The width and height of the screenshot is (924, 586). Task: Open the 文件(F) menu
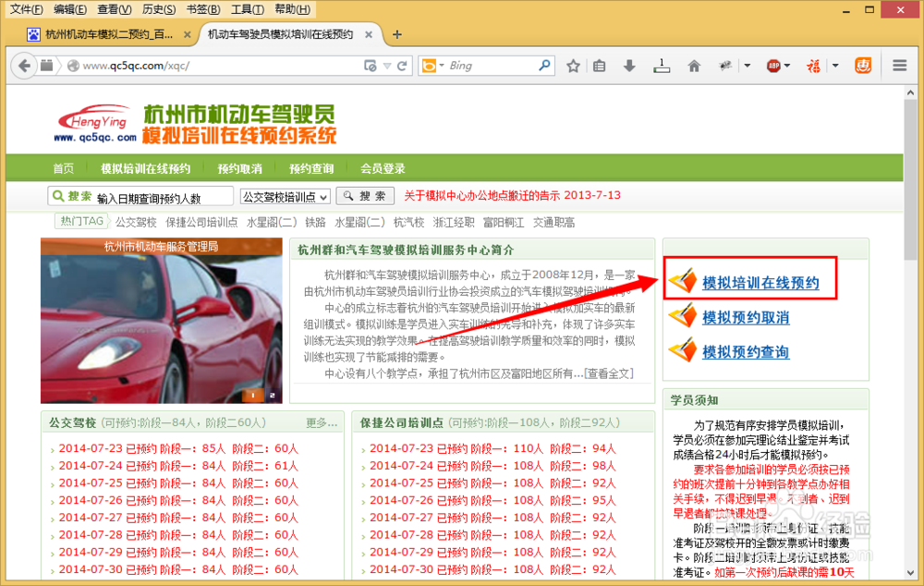(27, 9)
